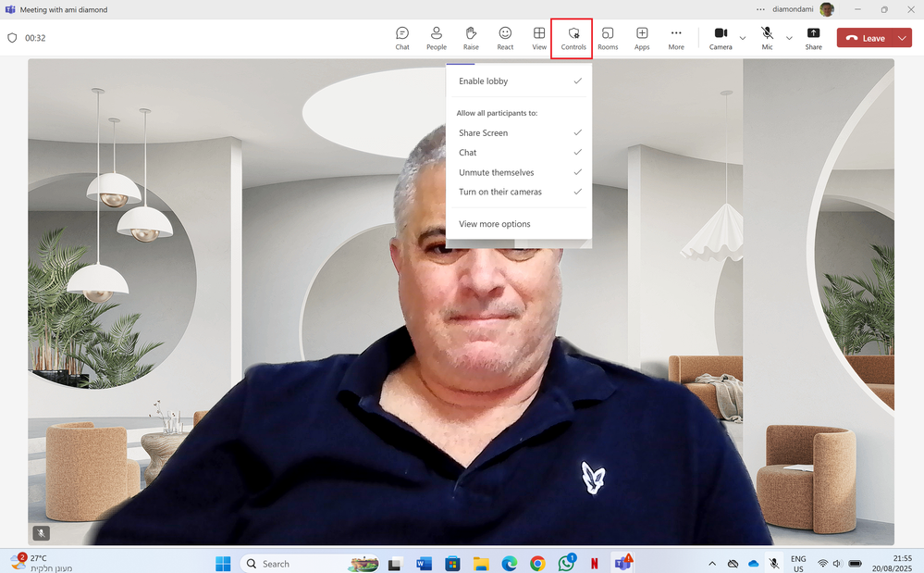Expand the Camera options arrow
Screen dimensions: 924x573
click(743, 38)
